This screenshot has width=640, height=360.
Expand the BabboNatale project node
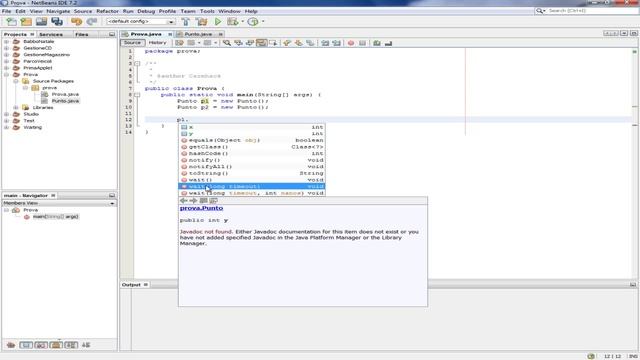pos(7,41)
